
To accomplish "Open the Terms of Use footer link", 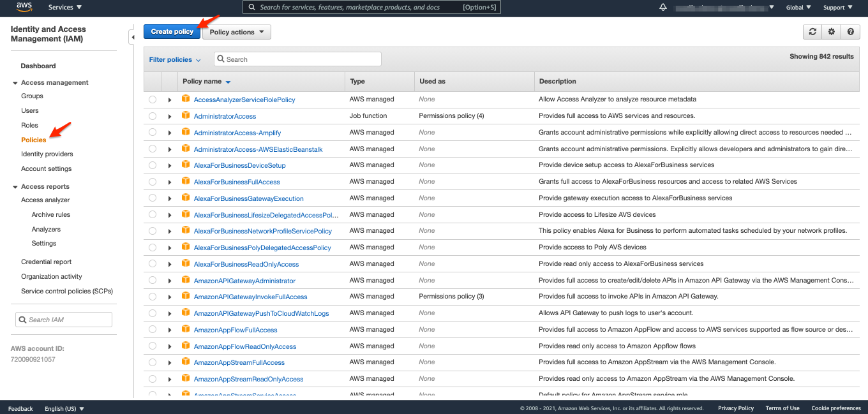I will point(782,408).
